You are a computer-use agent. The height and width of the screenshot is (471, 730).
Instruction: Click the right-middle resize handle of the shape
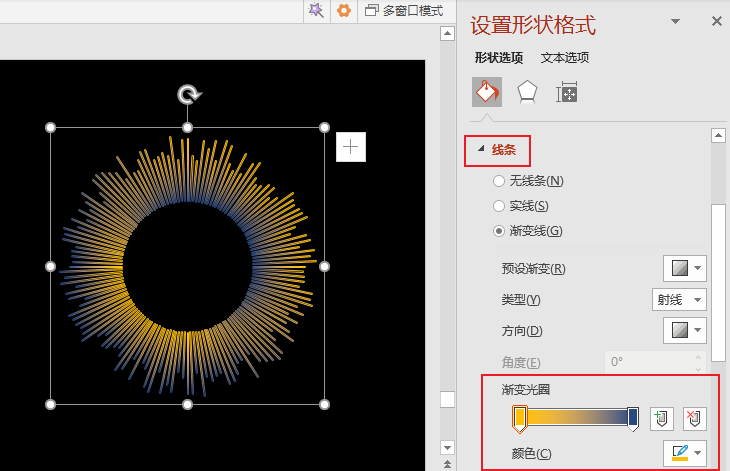pos(324,266)
